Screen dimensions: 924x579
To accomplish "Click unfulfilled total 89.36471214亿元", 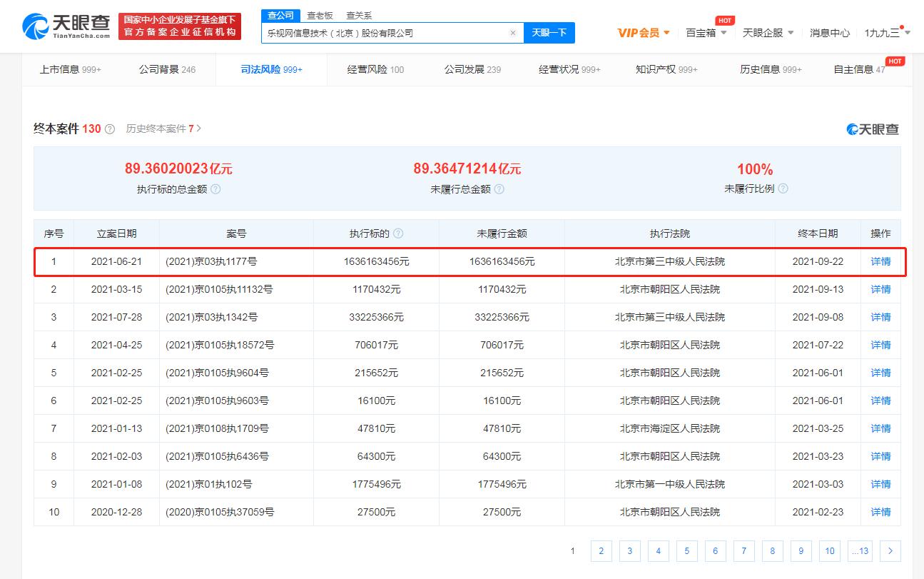I will click(x=467, y=169).
